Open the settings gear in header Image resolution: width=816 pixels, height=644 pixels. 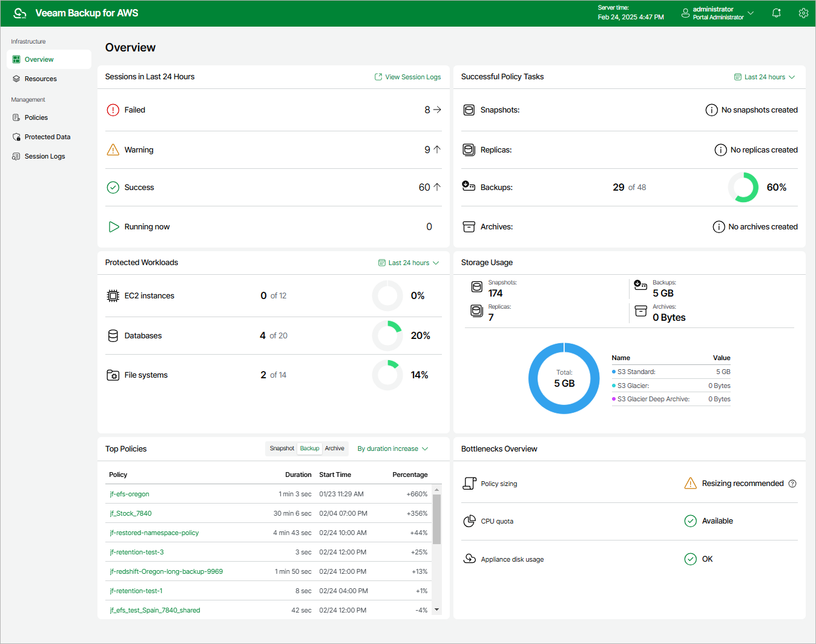(803, 13)
